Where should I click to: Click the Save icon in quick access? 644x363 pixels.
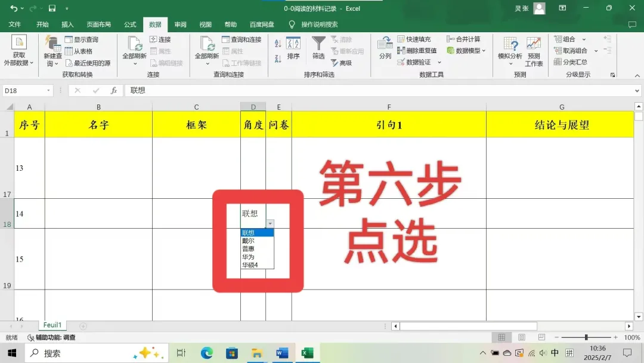tap(52, 8)
